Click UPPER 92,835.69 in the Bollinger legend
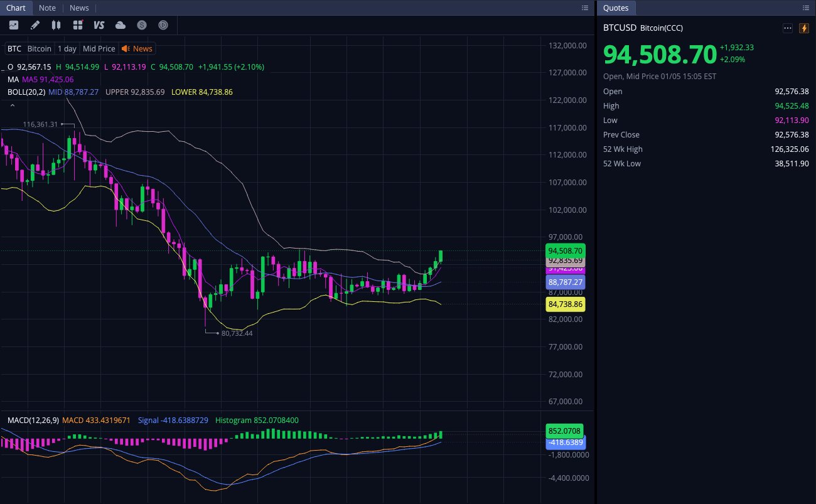816x504 pixels. pos(135,92)
